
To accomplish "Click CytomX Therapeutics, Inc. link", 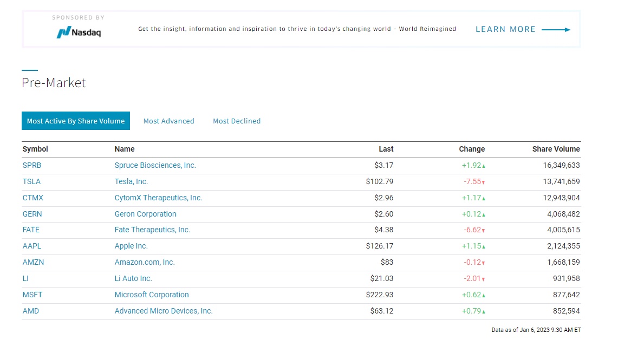I will coord(158,198).
